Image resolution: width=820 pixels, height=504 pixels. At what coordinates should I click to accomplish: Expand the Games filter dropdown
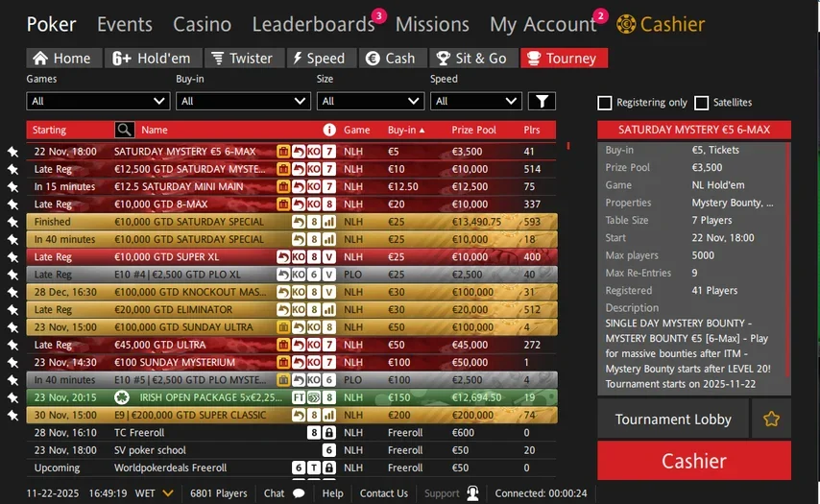coord(95,101)
